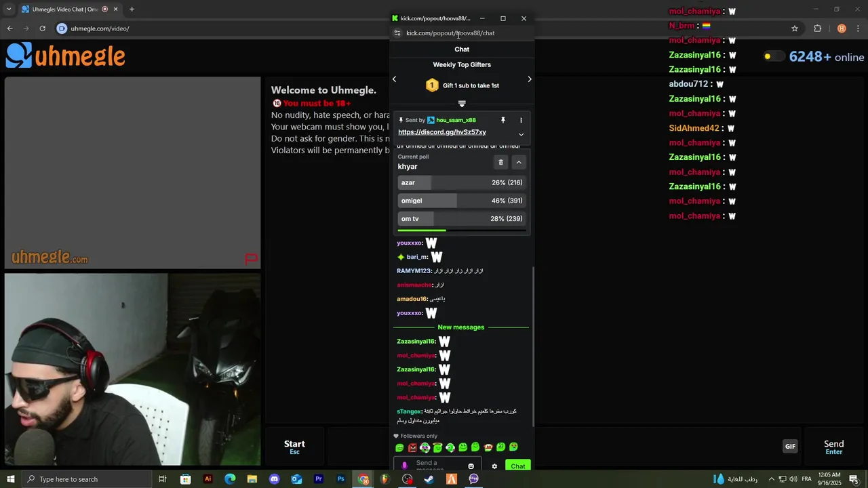Click the green Chat send button

pos(518,466)
